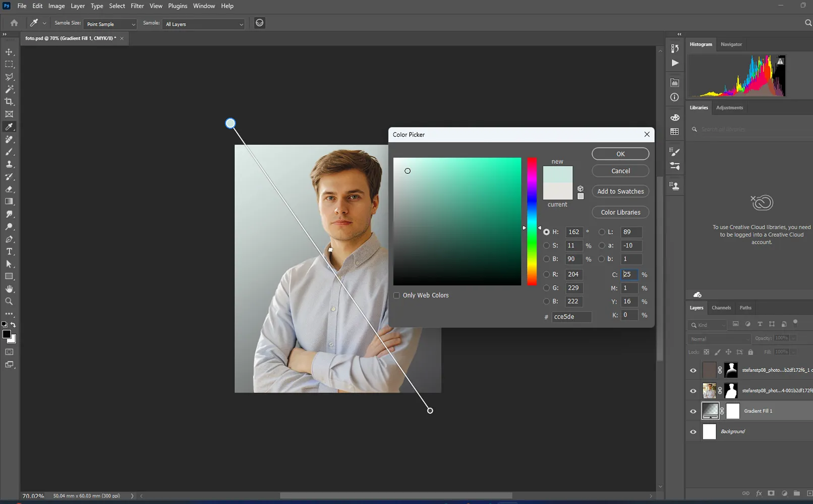The width and height of the screenshot is (813, 504).
Task: Open Color Libraries button
Action: pos(620,212)
